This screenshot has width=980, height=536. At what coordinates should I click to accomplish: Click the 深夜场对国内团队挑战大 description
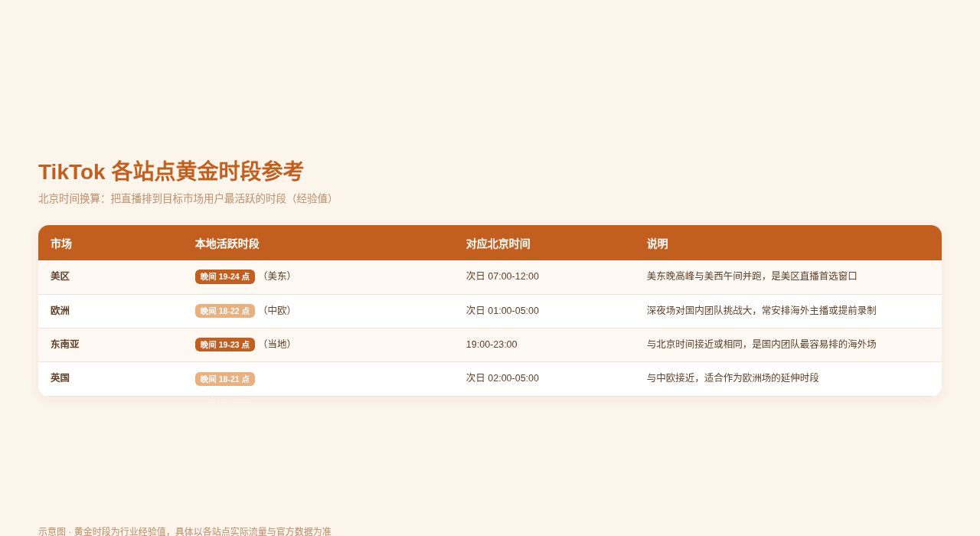762,311
